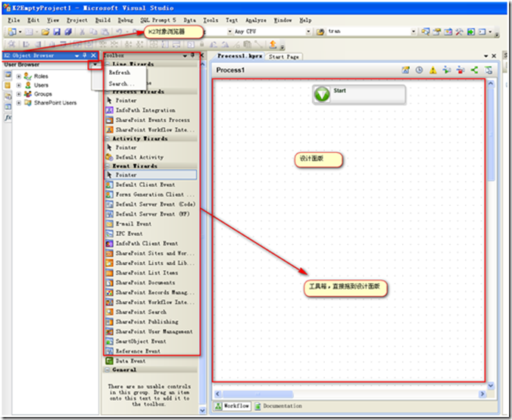512x420 pixels.
Task: Select SharePoint Documents event
Action: point(145,282)
